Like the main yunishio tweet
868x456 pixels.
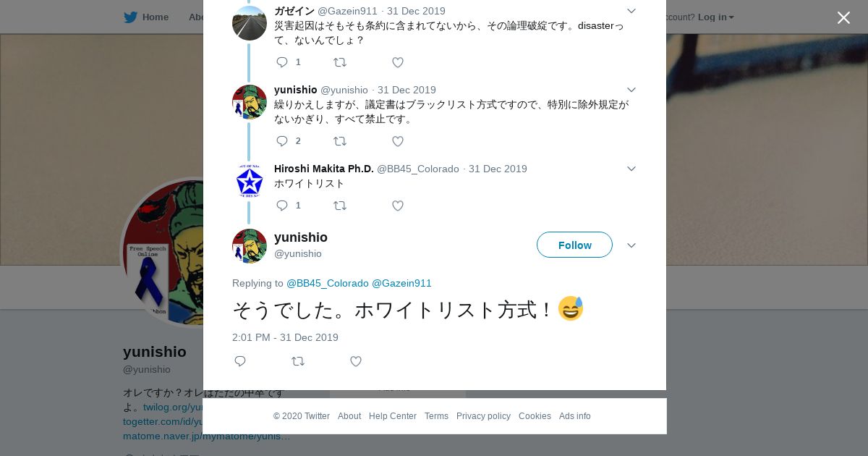[355, 361]
